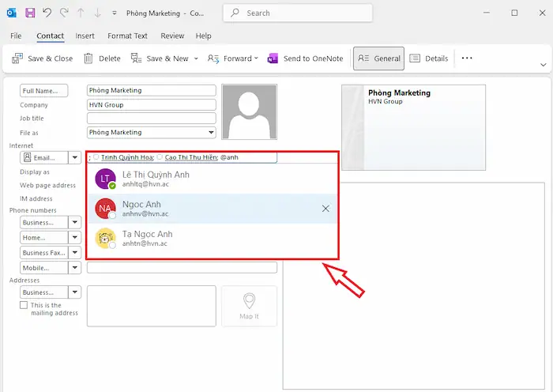The width and height of the screenshot is (553, 392).
Task: Open the Email type dropdown arrow
Action: [x=75, y=158]
